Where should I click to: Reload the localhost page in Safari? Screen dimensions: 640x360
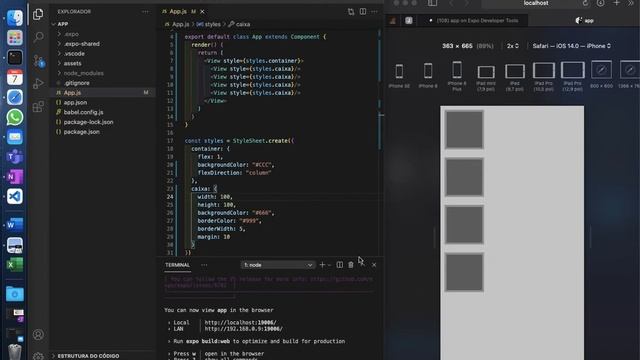tap(585, 3)
